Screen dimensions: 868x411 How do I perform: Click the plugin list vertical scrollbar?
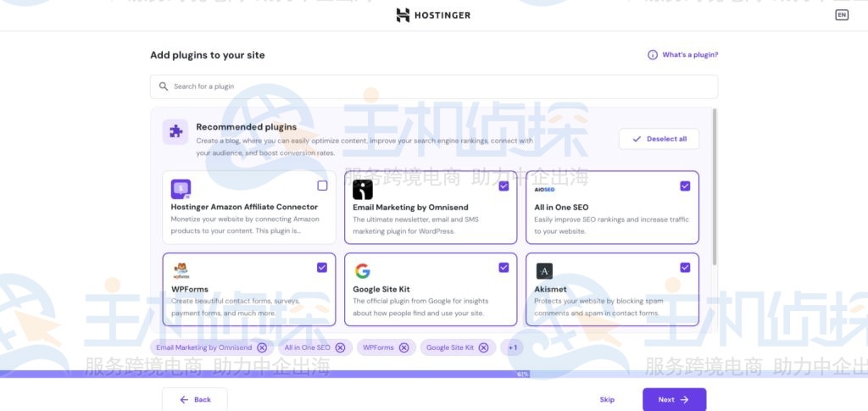715,186
